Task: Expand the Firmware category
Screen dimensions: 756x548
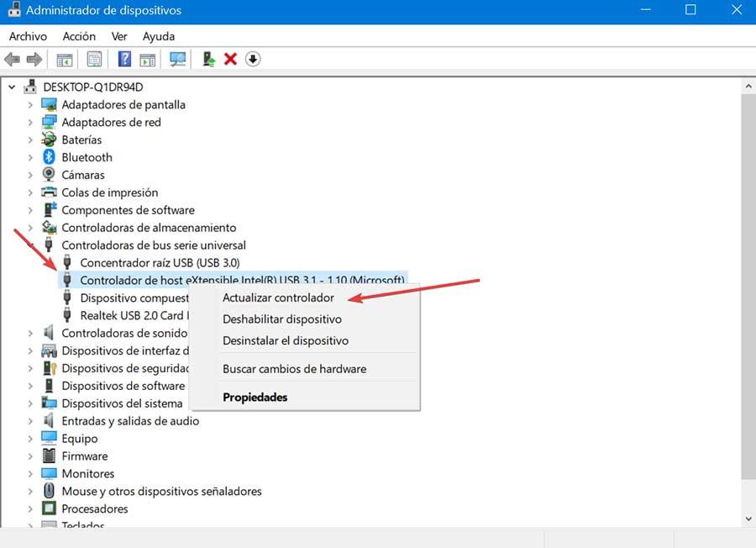Action: tap(30, 456)
